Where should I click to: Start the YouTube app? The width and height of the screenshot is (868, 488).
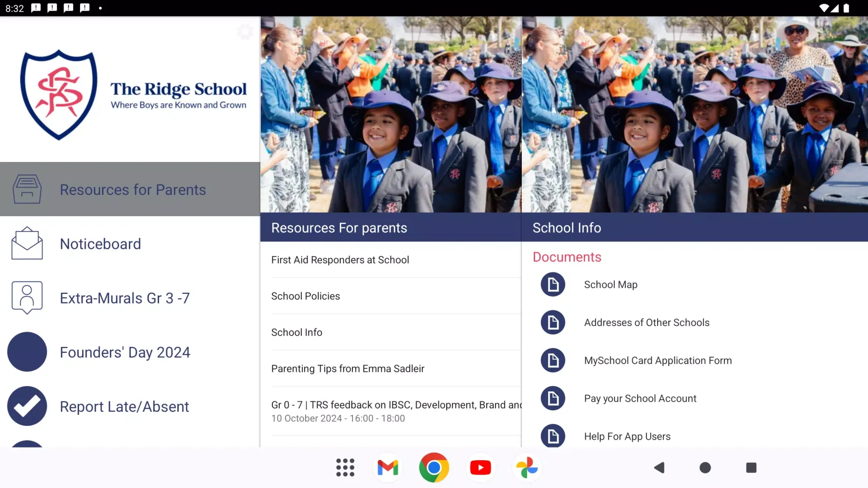(x=480, y=467)
